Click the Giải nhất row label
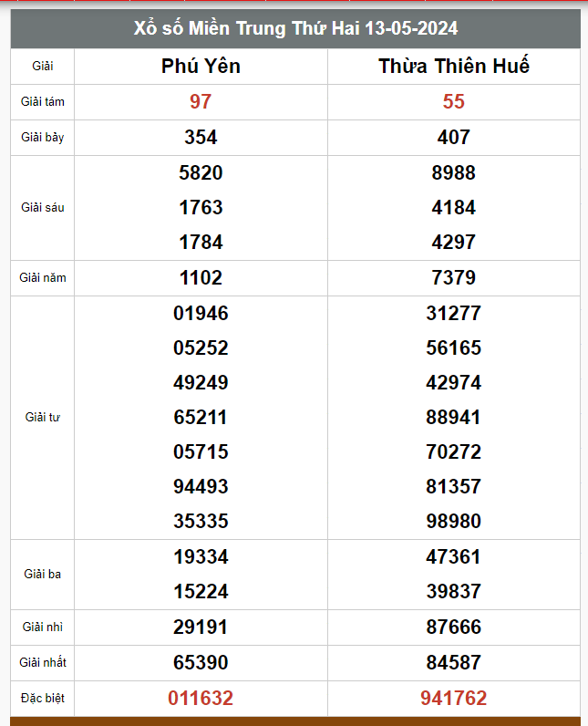The image size is (588, 726). tap(43, 662)
